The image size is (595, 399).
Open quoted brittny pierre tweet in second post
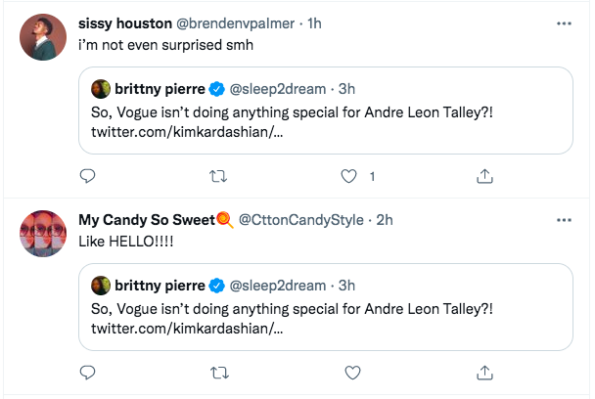326,307
